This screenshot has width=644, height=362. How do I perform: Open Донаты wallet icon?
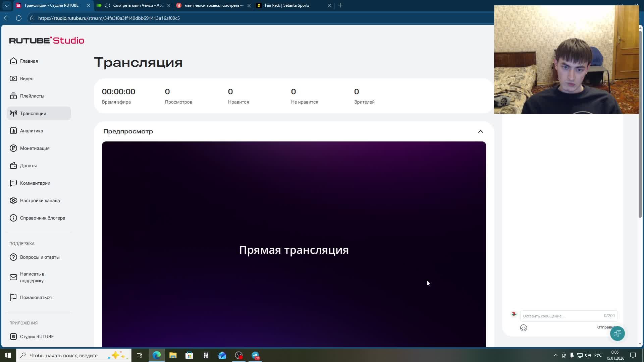(x=13, y=166)
